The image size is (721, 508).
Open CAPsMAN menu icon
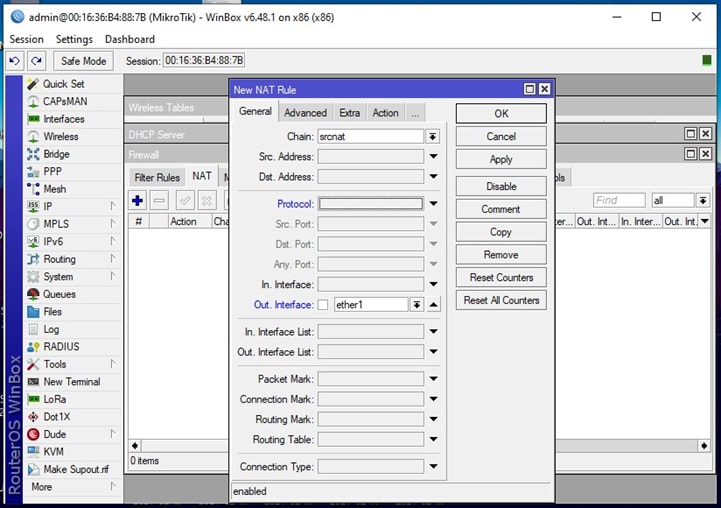(33, 102)
